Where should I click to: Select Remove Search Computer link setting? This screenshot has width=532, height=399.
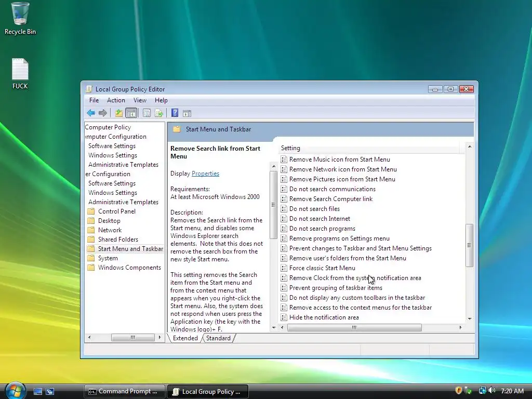[331, 199]
